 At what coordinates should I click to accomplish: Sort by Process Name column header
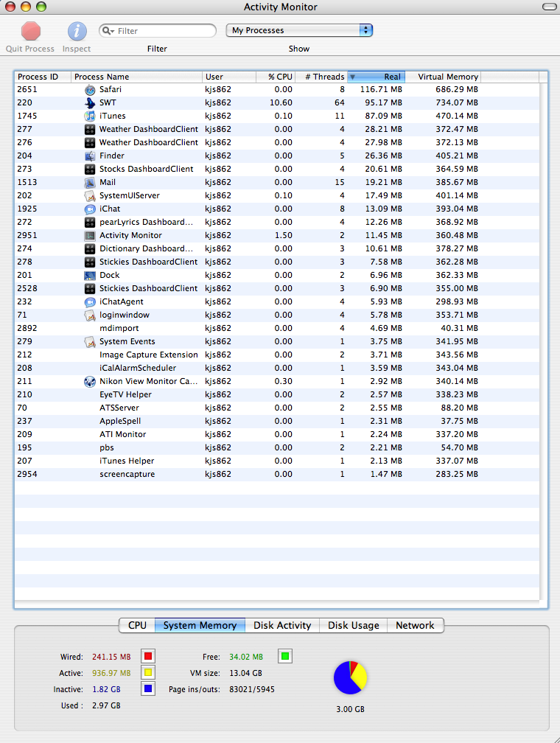(136, 77)
